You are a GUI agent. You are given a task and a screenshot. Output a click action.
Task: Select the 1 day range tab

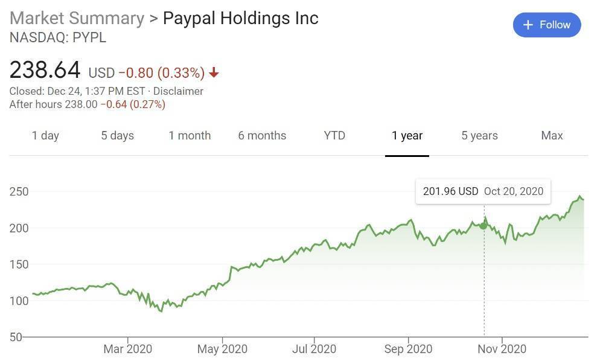click(45, 135)
